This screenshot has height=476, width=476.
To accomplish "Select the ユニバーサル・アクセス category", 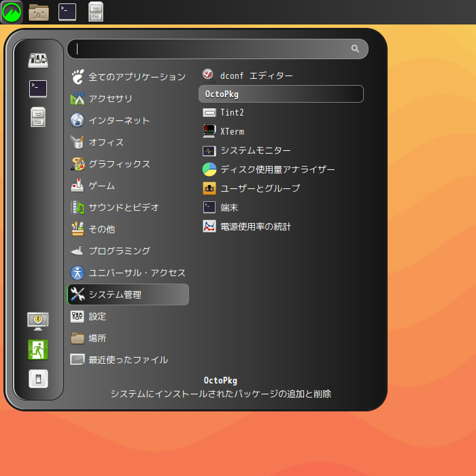I will pyautogui.click(x=128, y=273).
